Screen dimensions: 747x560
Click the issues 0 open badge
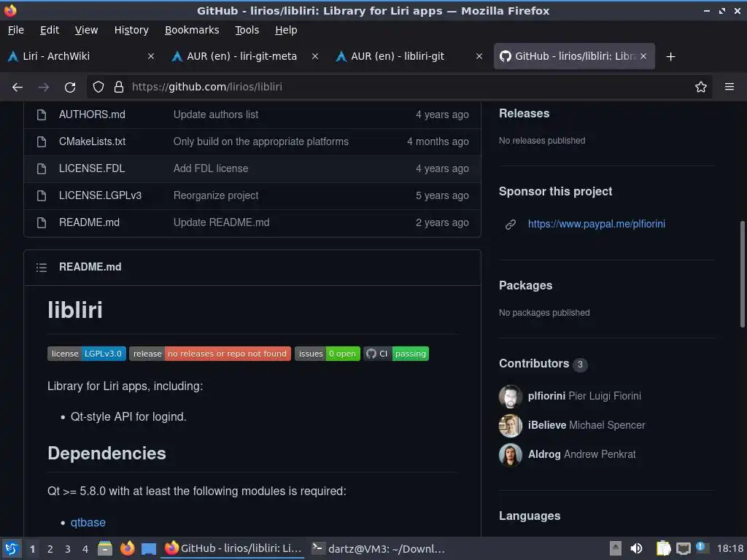328,354
